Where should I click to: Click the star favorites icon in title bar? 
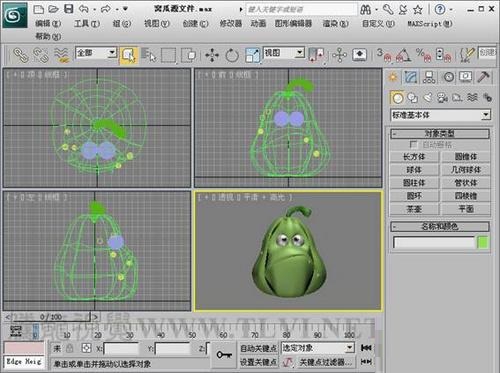tap(418, 9)
